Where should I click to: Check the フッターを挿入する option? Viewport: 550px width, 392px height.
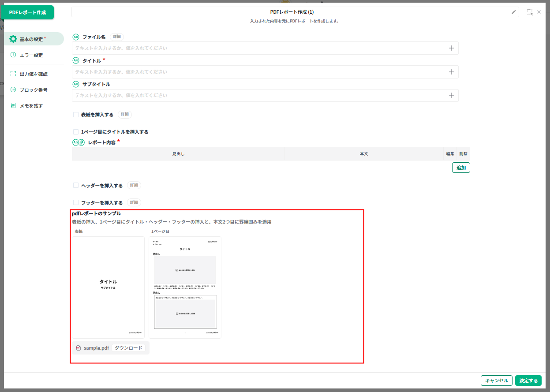click(76, 203)
